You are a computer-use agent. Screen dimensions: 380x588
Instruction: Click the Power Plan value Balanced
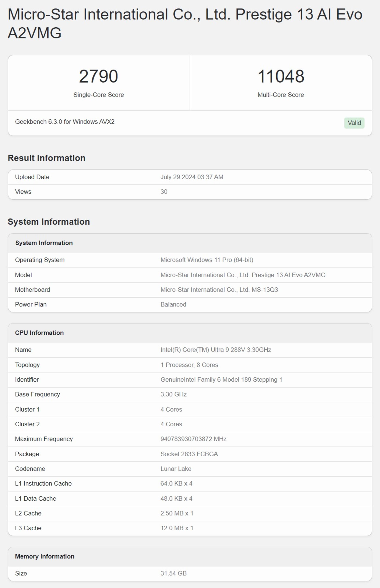pos(173,305)
